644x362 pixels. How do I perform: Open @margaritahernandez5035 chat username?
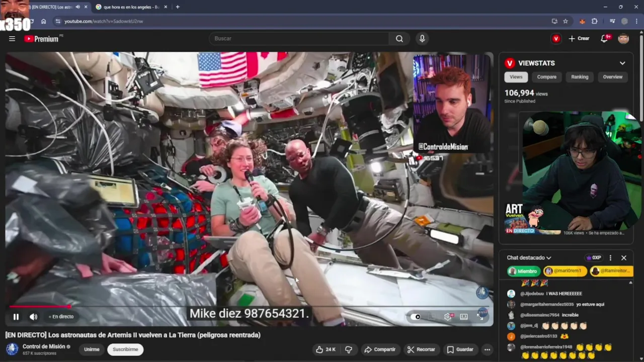tap(547, 304)
